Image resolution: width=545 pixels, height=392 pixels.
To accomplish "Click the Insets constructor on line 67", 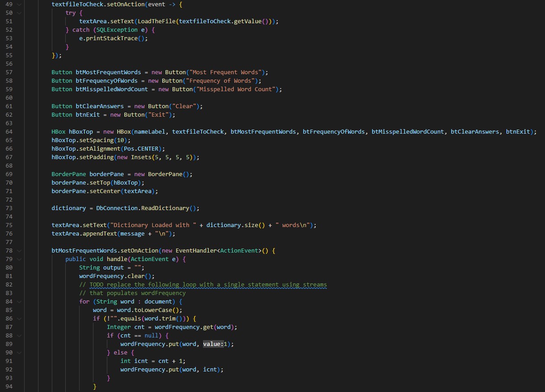I will [x=141, y=157].
